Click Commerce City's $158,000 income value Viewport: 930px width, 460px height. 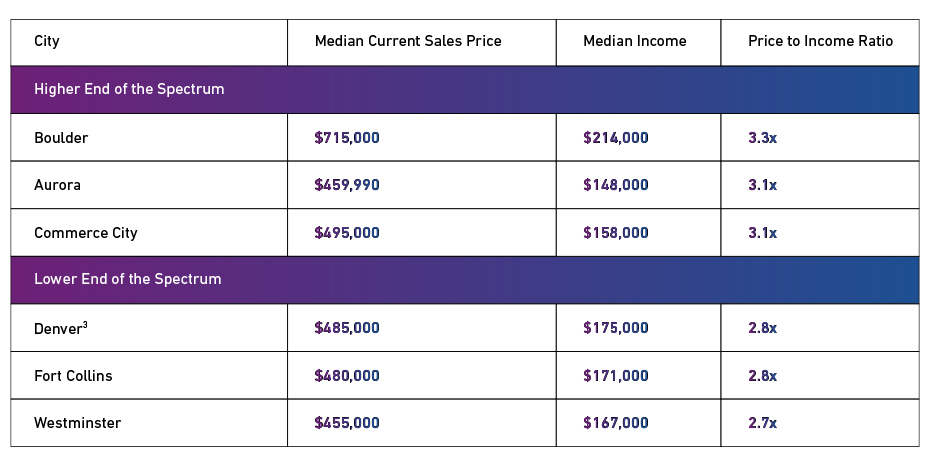[616, 233]
